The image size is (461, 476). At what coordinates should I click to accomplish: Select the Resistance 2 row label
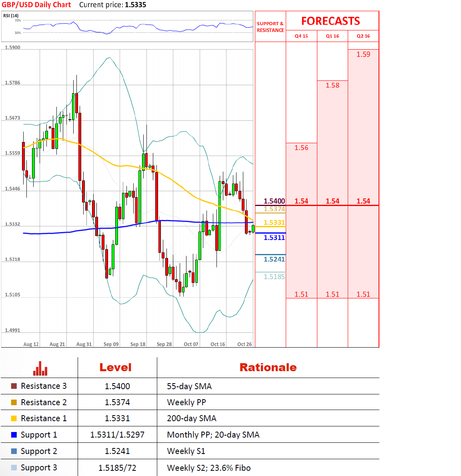[x=44, y=402]
